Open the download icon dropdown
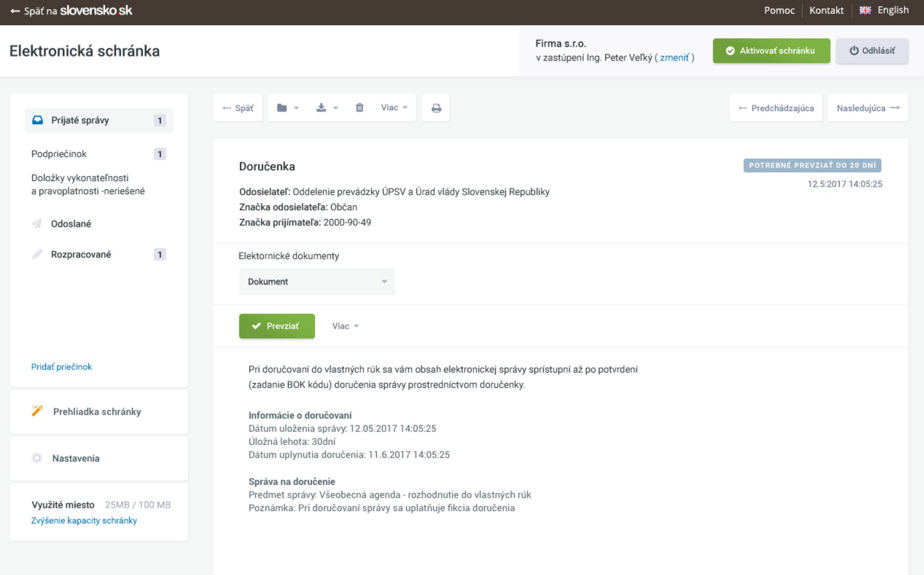 click(x=327, y=108)
